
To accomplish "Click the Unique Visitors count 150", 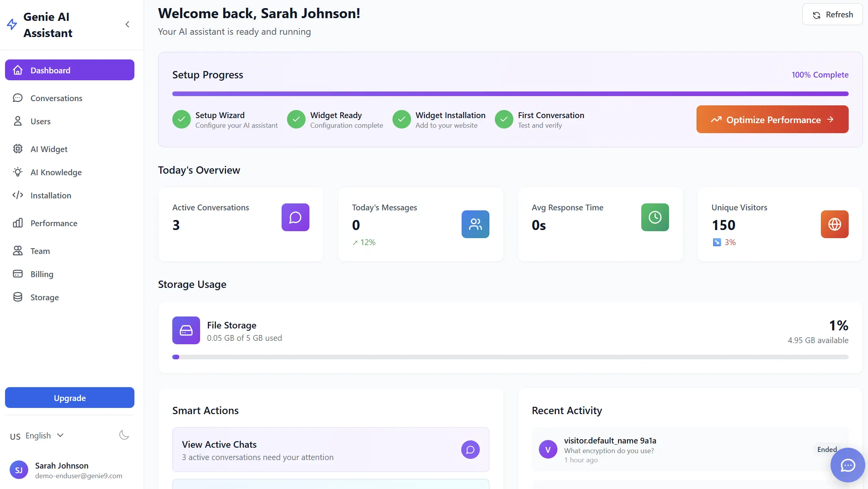I will click(724, 225).
